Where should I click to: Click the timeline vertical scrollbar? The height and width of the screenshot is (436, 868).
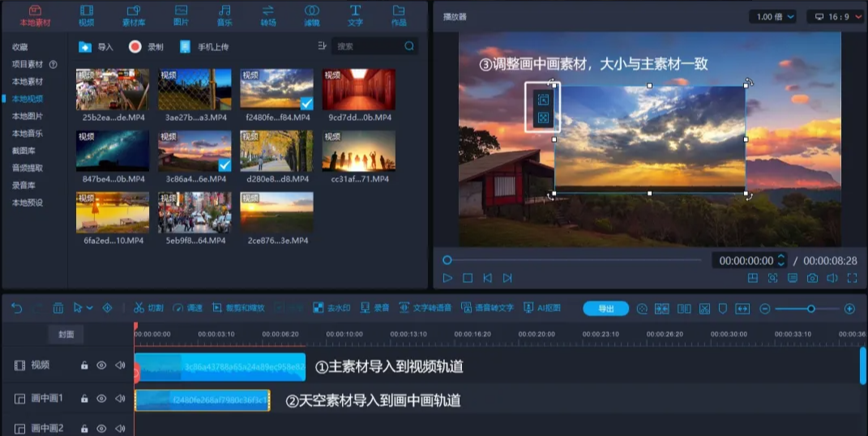863,365
